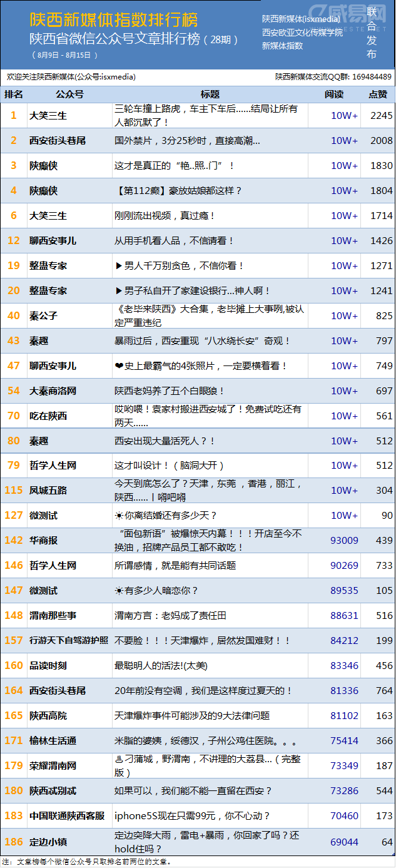This screenshot has height=868, width=396.
Task: Click the ☀ sun icon before "有多少人暗恋你"
Action: 119,591
